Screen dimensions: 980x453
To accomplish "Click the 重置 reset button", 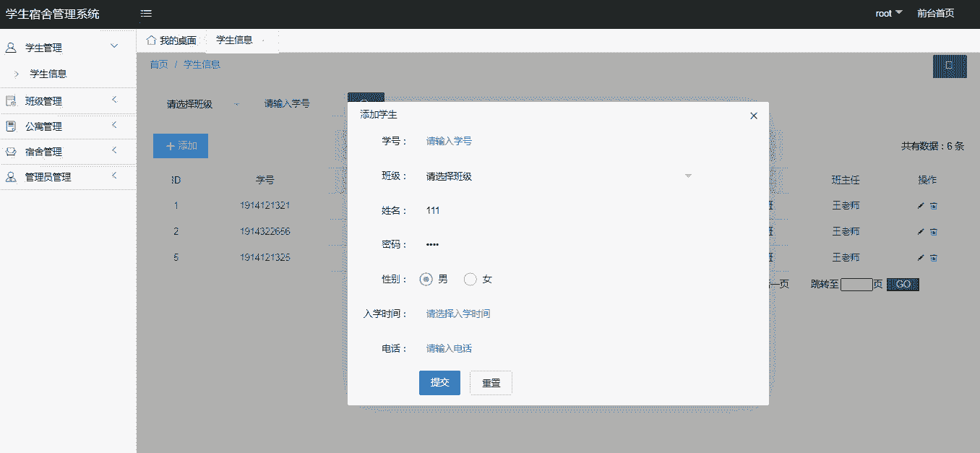I will (491, 383).
